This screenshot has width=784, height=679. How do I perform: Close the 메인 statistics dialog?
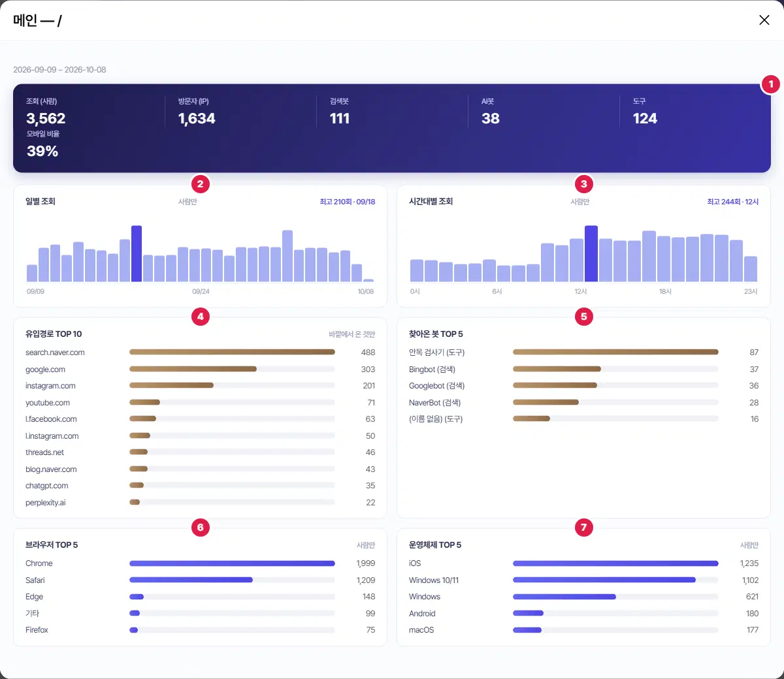tap(764, 20)
